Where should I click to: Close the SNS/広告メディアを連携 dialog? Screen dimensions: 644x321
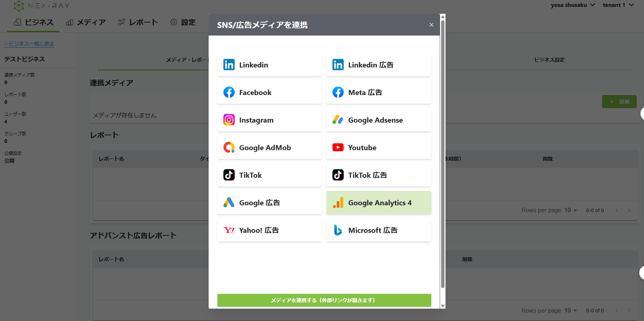coord(431,25)
